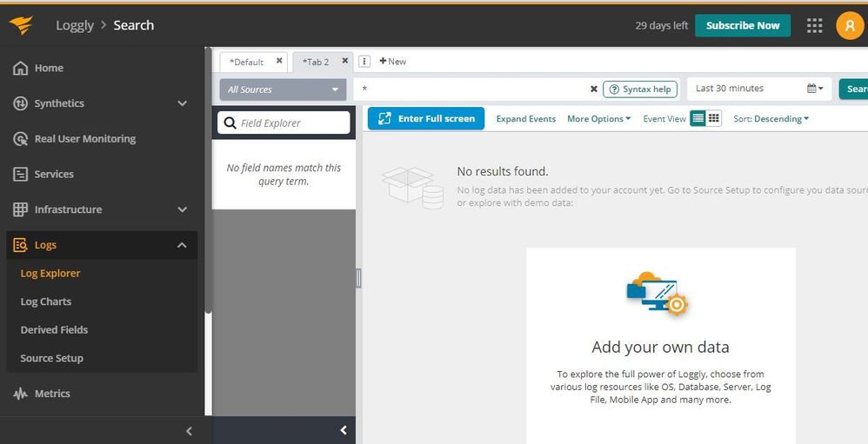Viewport: 868px width, 444px height.
Task: Click the SolarWinds logo icon
Action: [21, 25]
